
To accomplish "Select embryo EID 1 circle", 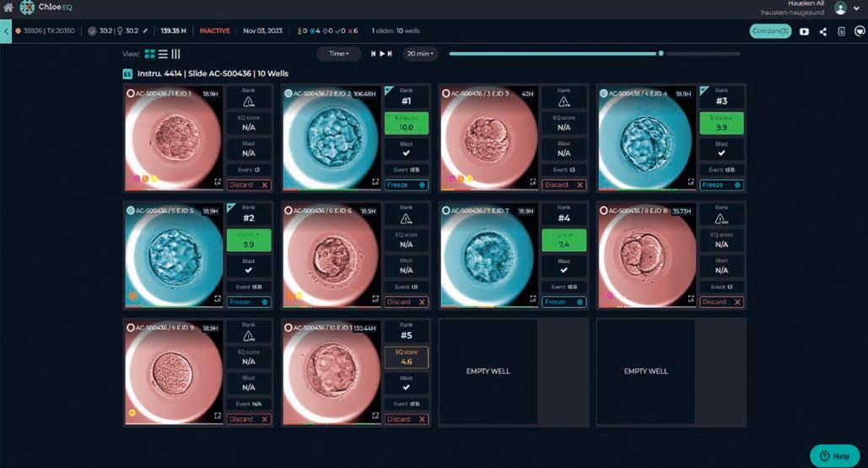I will pyautogui.click(x=131, y=94).
